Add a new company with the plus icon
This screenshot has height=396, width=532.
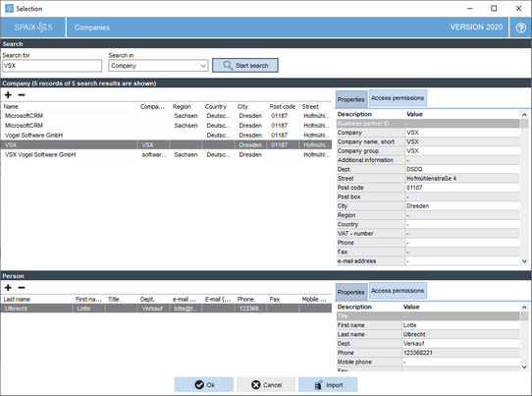point(8,95)
